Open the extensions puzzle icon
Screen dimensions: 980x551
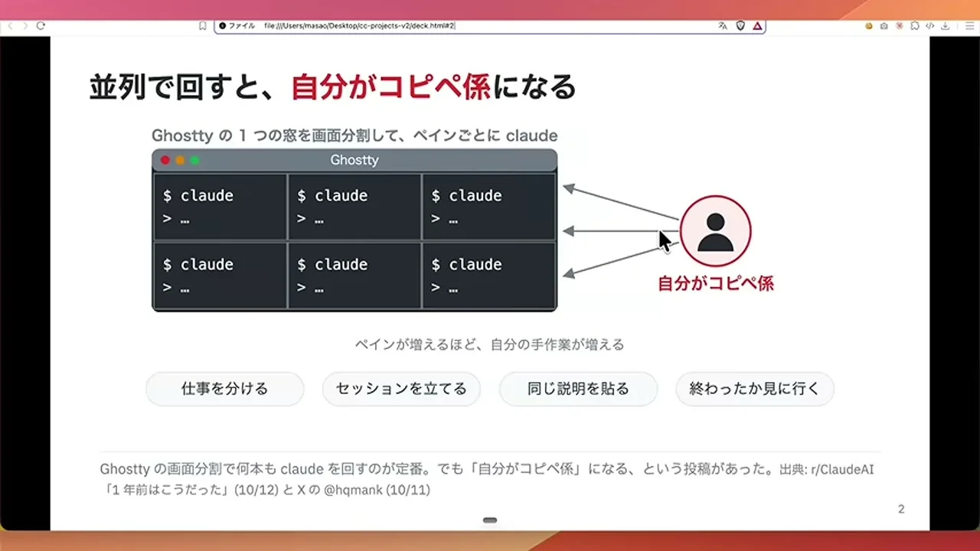915,26
